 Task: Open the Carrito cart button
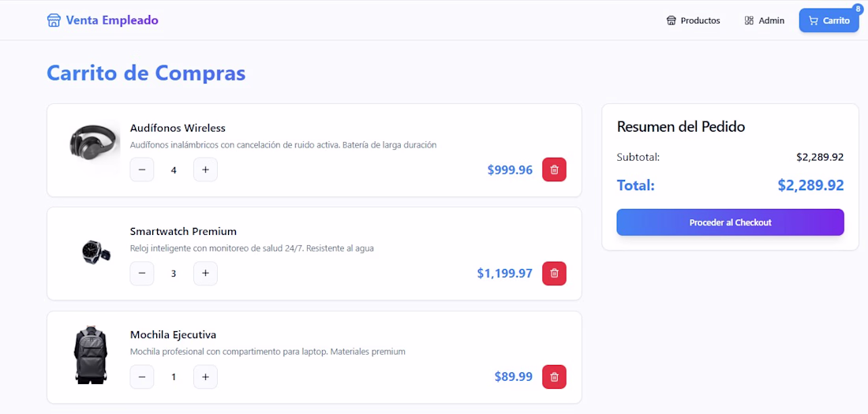coord(829,21)
